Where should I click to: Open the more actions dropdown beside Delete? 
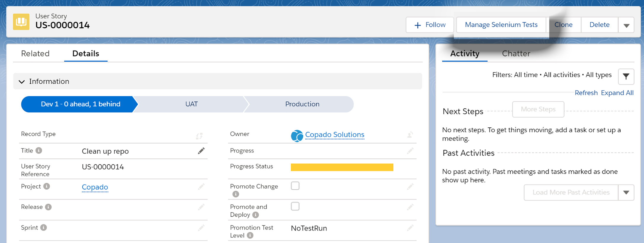click(x=626, y=25)
